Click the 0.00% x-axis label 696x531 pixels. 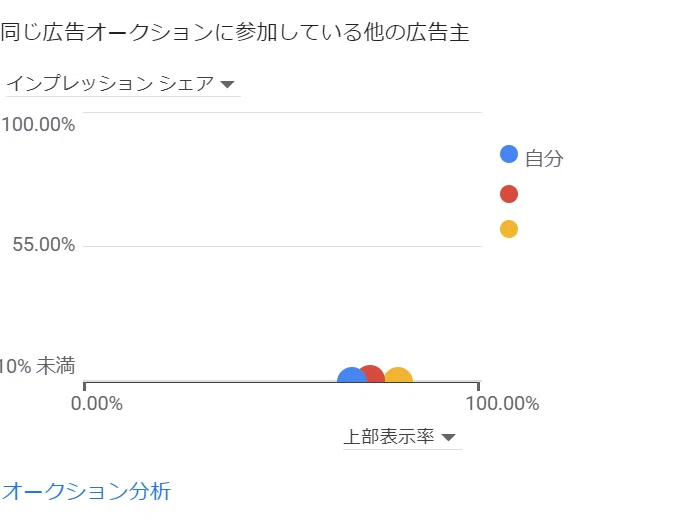click(97, 404)
